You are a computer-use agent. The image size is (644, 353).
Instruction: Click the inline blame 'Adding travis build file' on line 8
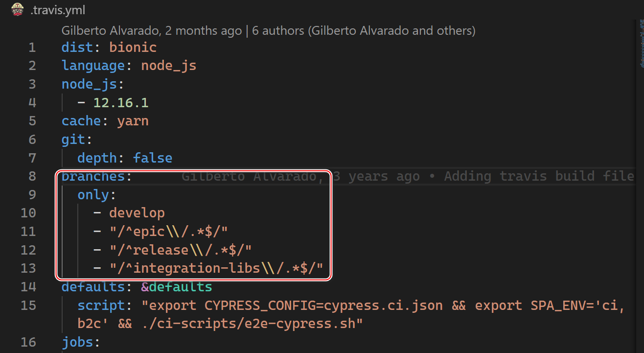[539, 176]
